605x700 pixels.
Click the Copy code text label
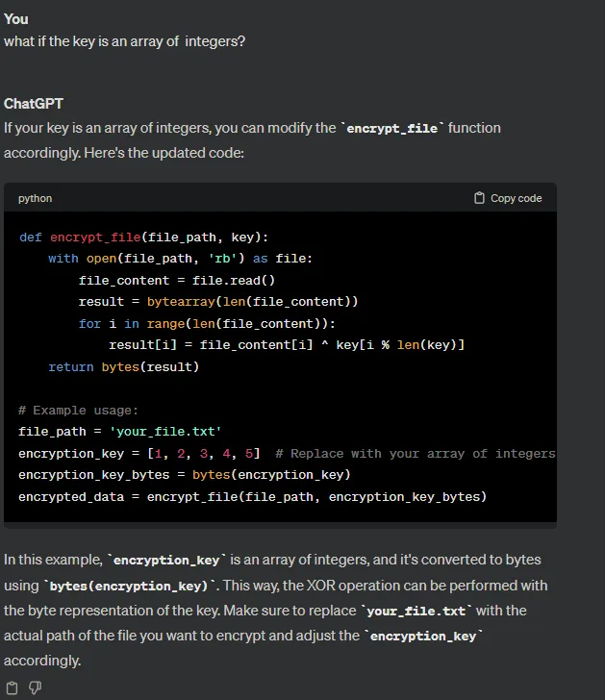(x=517, y=198)
